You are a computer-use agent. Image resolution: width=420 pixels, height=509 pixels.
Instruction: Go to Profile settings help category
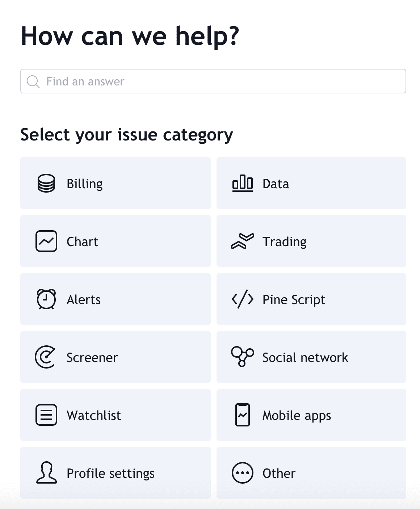point(115,473)
